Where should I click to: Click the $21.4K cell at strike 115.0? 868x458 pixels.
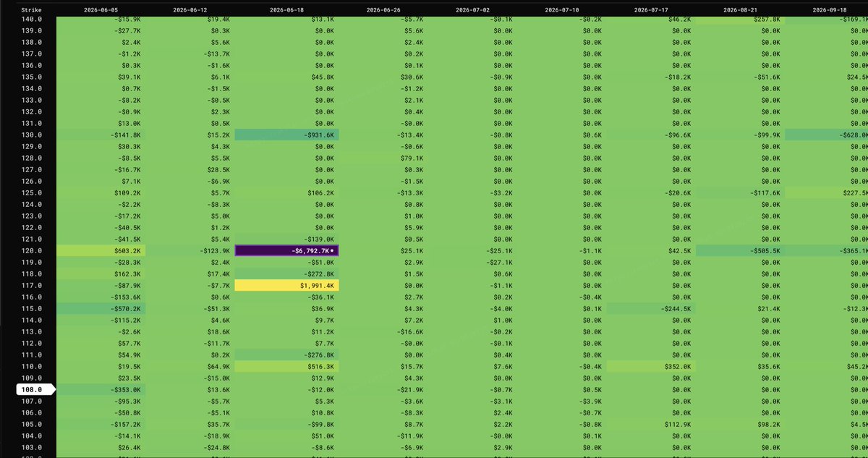[741, 308]
